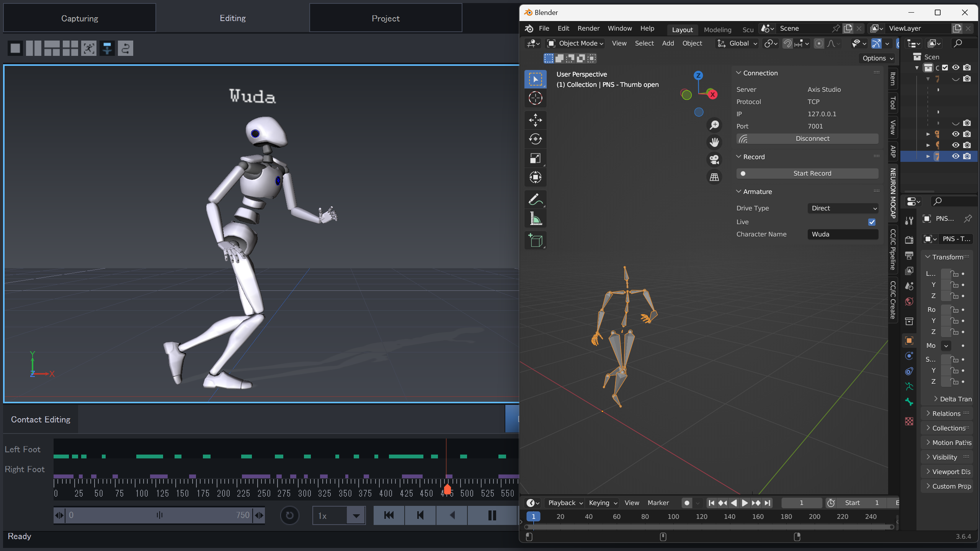Image resolution: width=980 pixels, height=551 pixels.
Task: Select the Add Cube tool
Action: 535,241
